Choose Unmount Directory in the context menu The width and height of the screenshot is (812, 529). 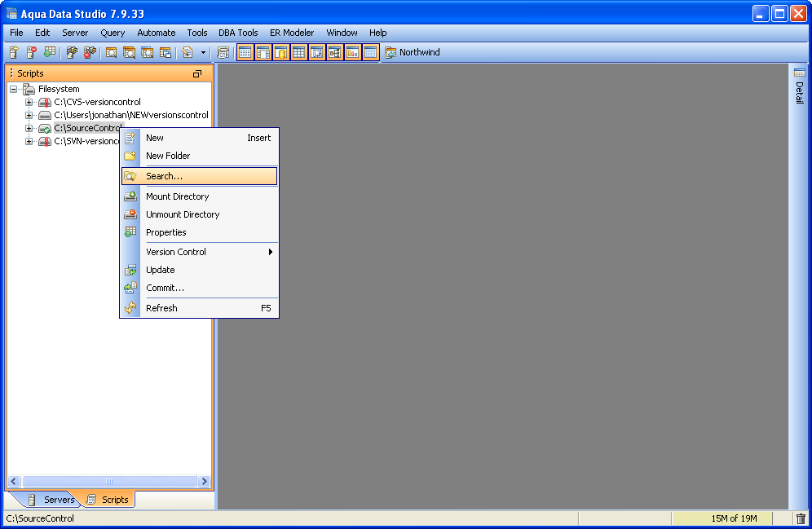coord(200,214)
